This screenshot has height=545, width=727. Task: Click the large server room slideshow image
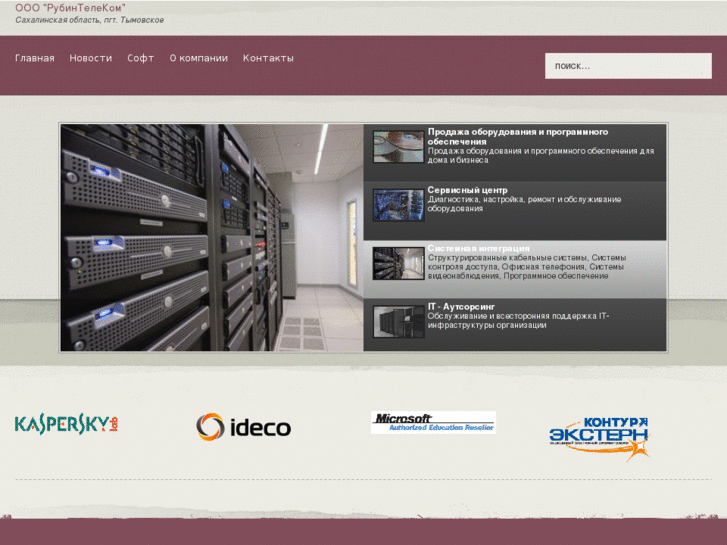[211, 237]
